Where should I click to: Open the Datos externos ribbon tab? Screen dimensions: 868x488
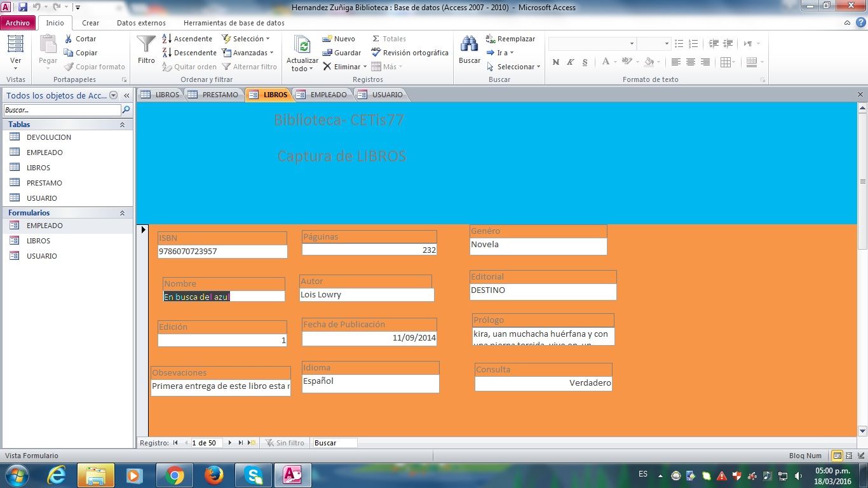141,23
